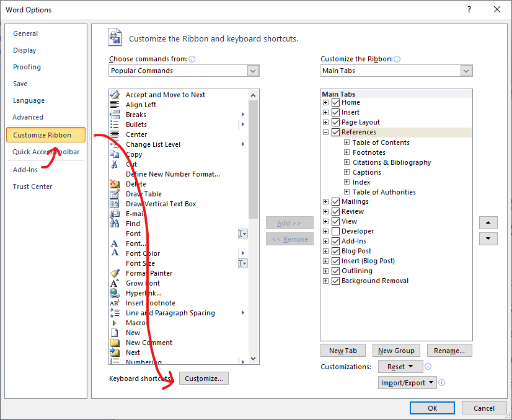The image size is (512, 420).
Task: Select the Hyperlink globe icon
Action: 115,293
